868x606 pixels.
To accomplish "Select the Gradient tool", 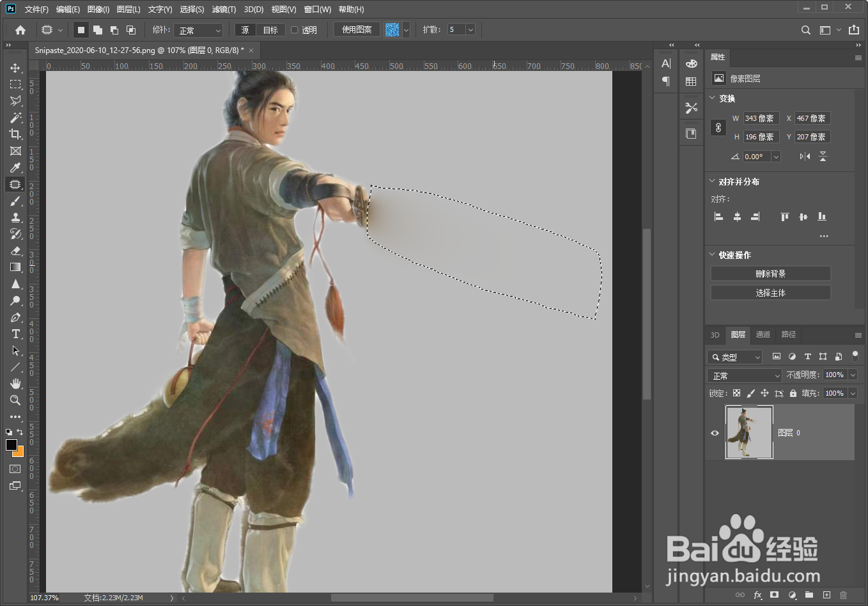I will tap(15, 267).
